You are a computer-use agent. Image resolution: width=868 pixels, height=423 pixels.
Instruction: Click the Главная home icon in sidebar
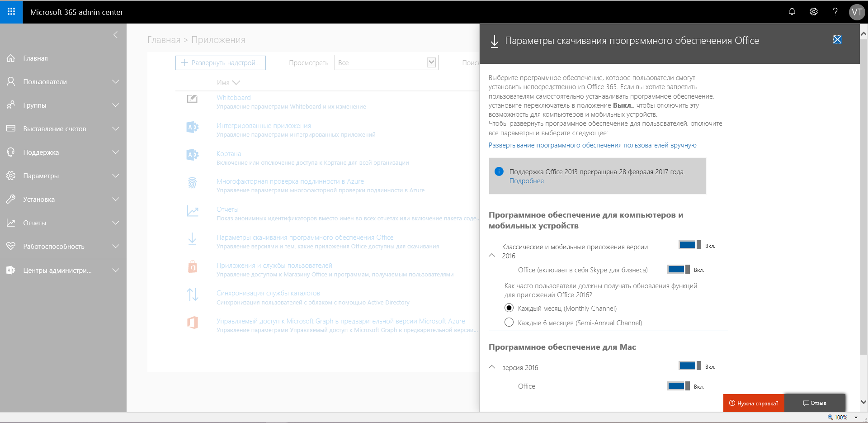[x=11, y=58]
